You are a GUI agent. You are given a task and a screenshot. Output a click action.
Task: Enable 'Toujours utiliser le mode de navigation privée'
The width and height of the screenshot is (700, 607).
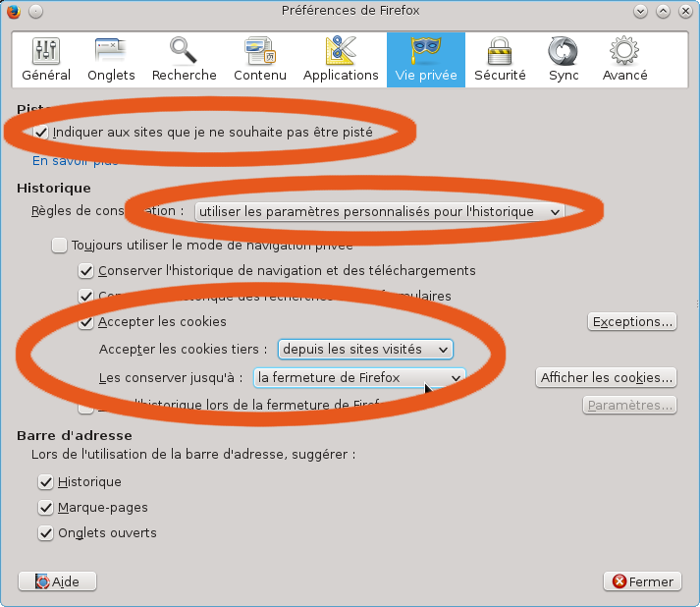59,246
